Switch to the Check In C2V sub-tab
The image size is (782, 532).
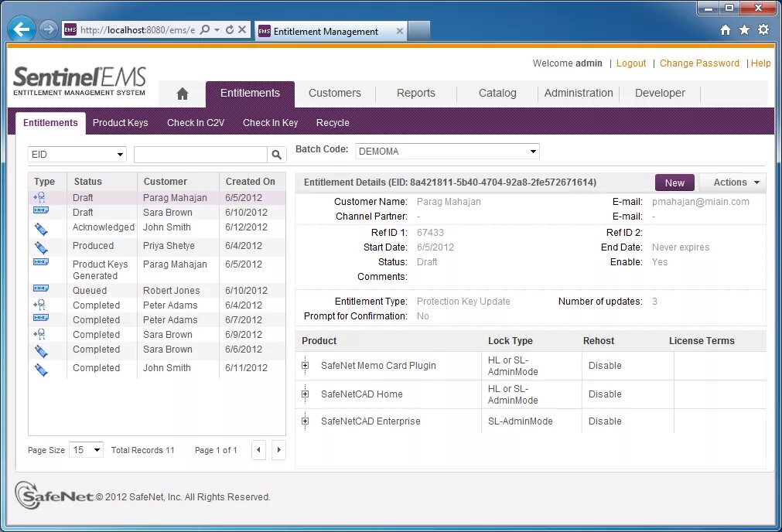[196, 123]
